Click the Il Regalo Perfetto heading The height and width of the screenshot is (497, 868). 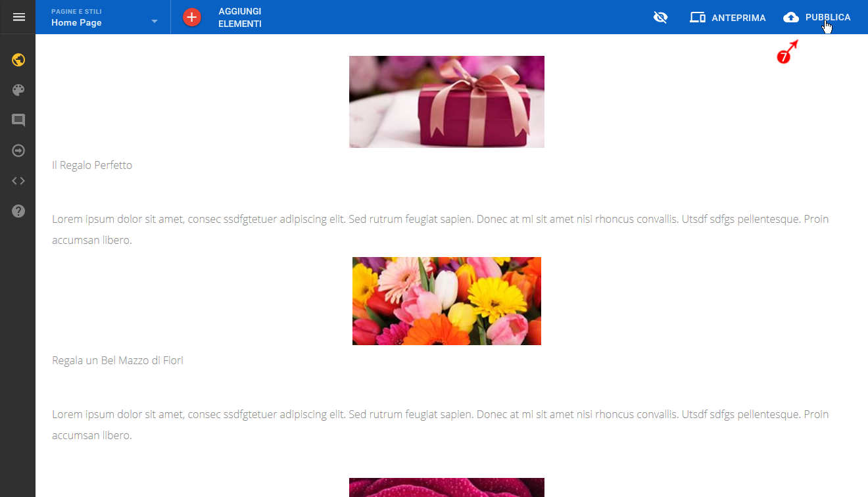pos(92,165)
